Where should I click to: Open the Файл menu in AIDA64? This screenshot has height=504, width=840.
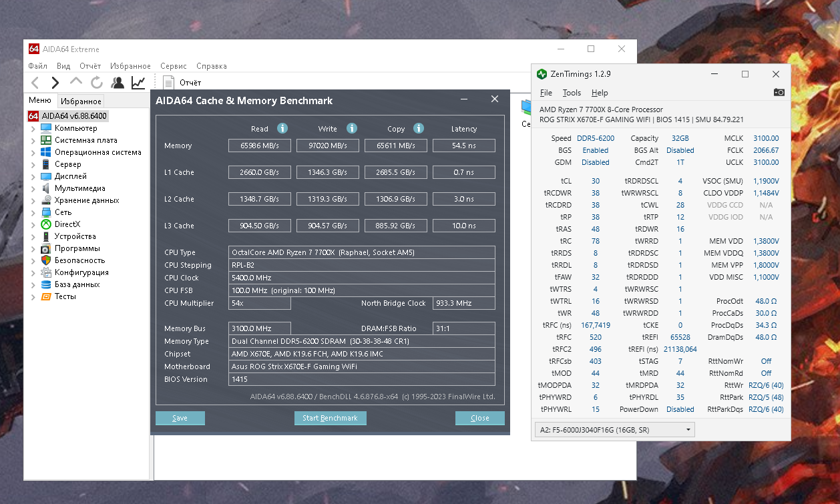pos(38,66)
